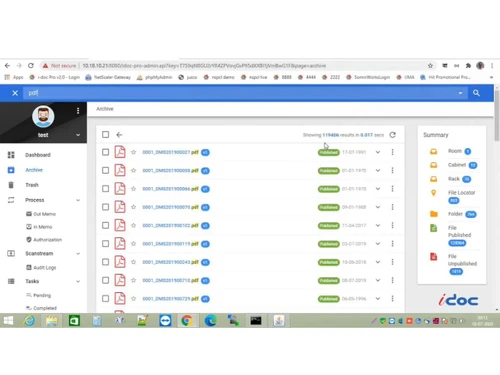Toggle the select-all checkbox above file list
The width and height of the screenshot is (500, 375).
[x=105, y=134]
